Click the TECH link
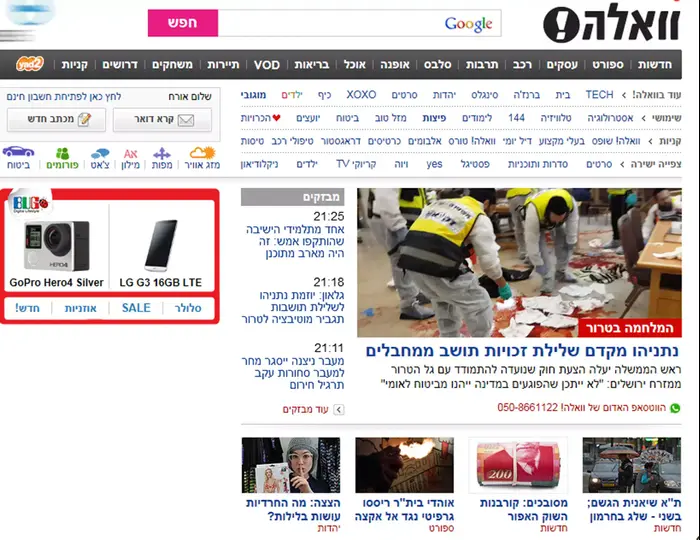Screen dimensions: 700x540 point(599,95)
